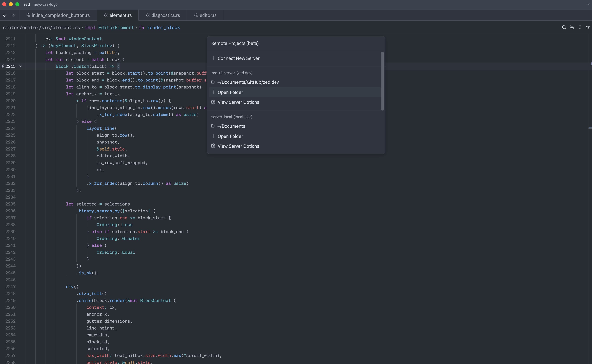The image size is (592, 364).
Task: Click the text cursor icon in the toolbar
Action: tap(580, 27)
